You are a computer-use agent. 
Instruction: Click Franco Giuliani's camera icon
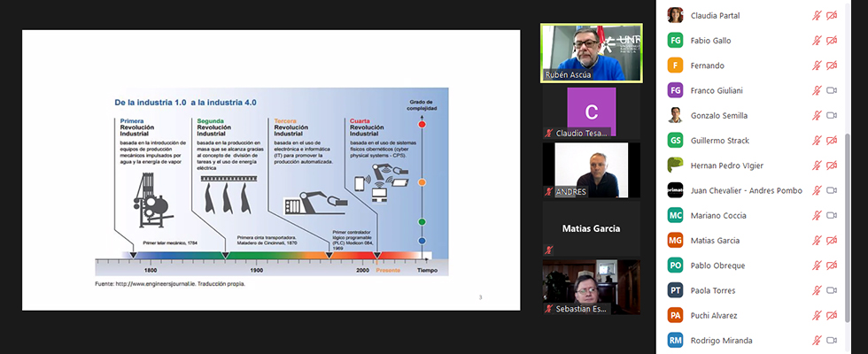[832, 90]
